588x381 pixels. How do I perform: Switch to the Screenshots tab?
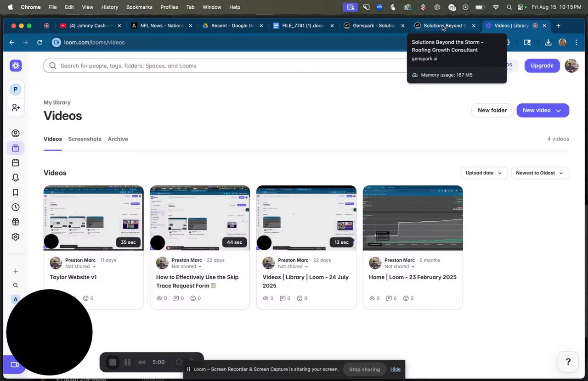tap(85, 139)
